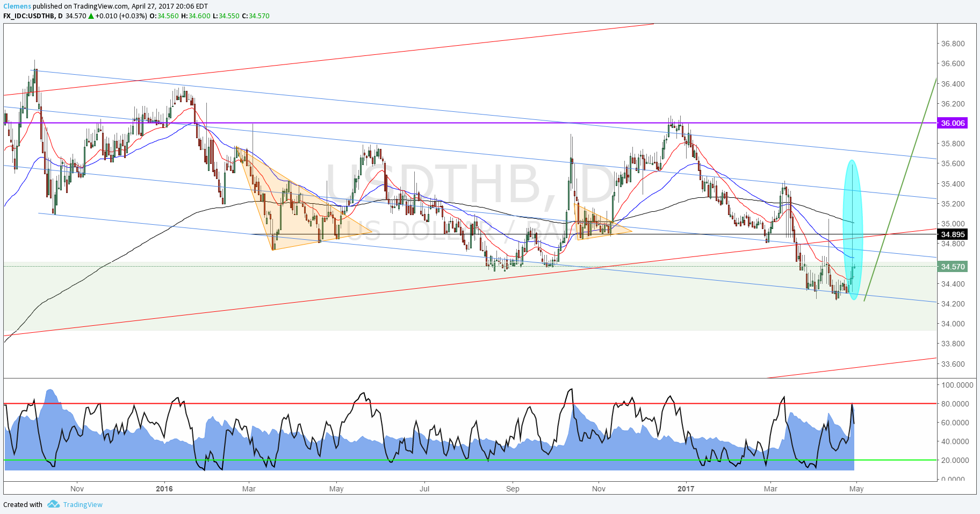The height and width of the screenshot is (514, 980).
Task: Click the 35.800 price axis value
Action: pyautogui.click(x=953, y=144)
